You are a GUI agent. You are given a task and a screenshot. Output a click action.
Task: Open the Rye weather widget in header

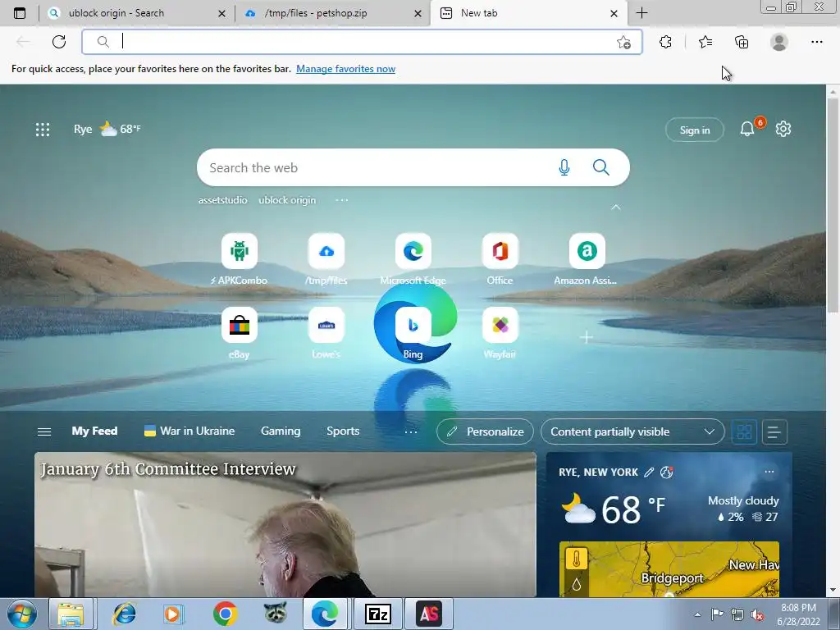pyautogui.click(x=107, y=129)
